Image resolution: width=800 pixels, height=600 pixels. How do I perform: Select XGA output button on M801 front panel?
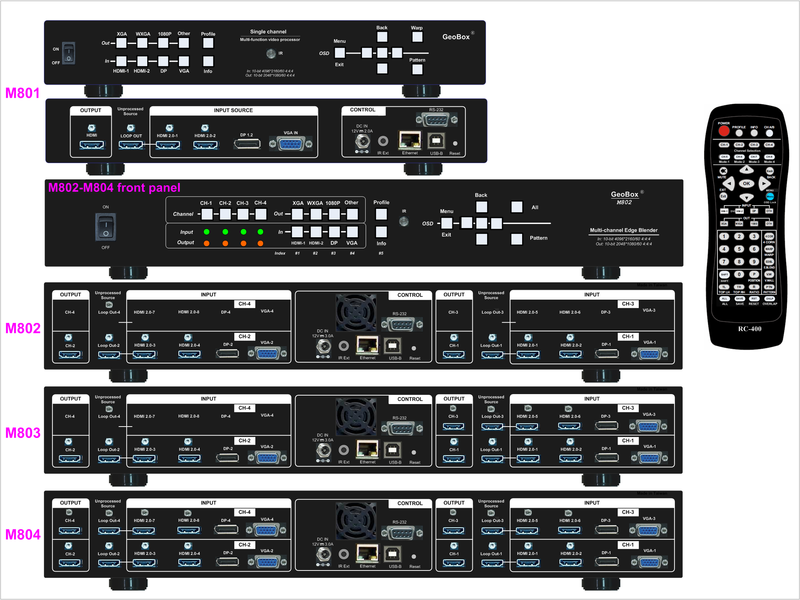[121, 43]
